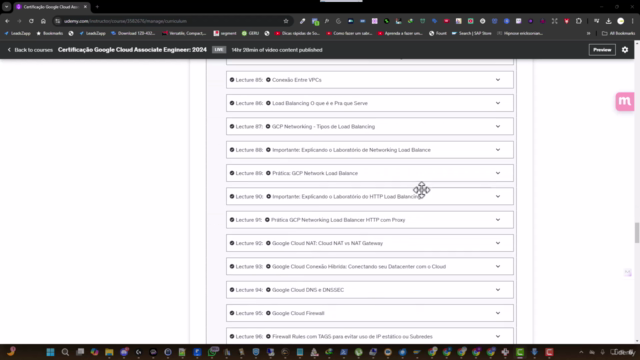Expand Lecture 92 Cloud NAT vs NAT Gateway
Screen dimensions: 640x360
pyautogui.click(x=498, y=243)
